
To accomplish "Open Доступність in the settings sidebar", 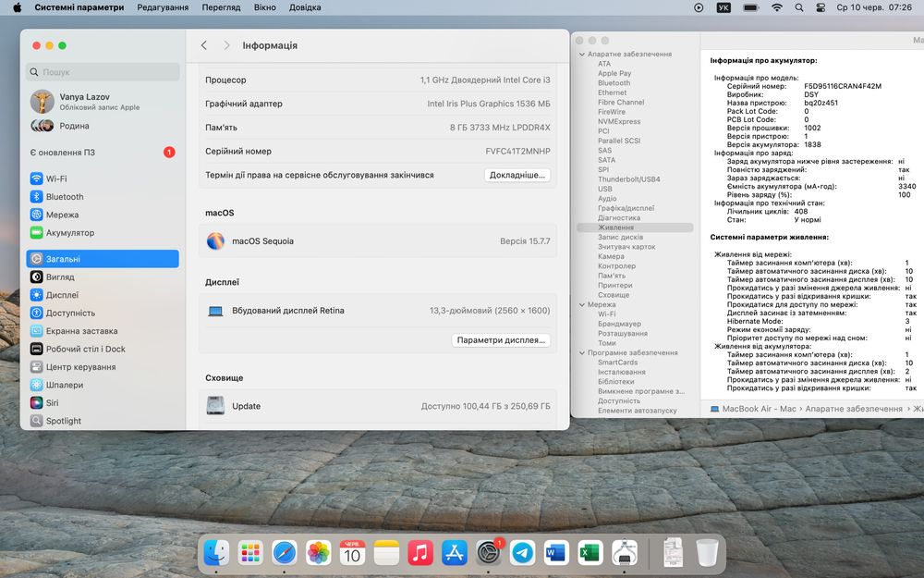I will 103,313.
